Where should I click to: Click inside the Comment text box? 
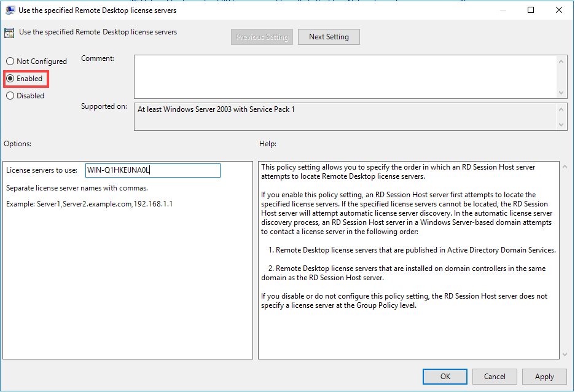pos(345,77)
